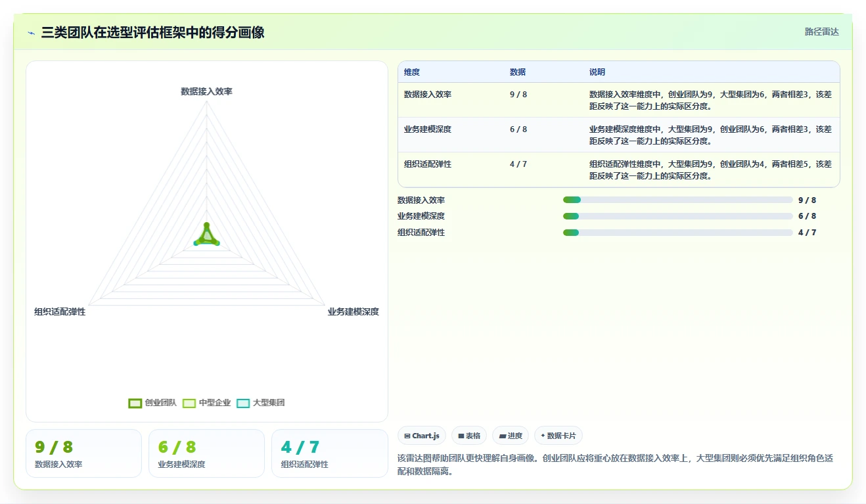This screenshot has width=866, height=504.
Task: Click the lightning icon beside the title
Action: (31, 32)
